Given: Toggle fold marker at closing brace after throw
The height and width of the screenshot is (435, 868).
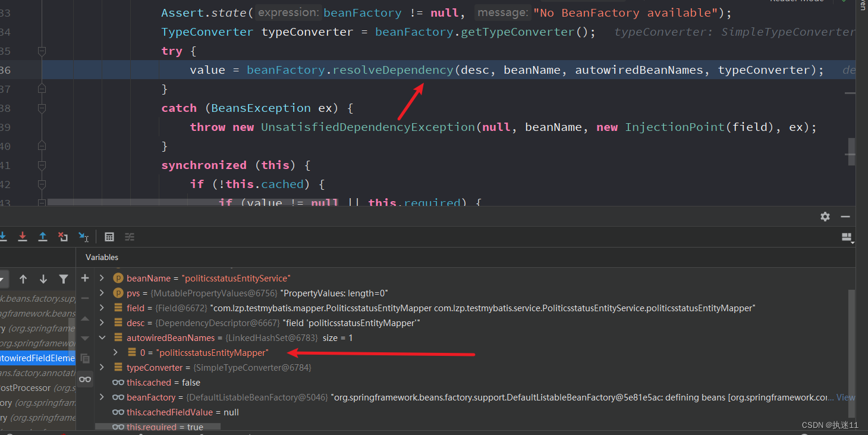Looking at the screenshot, I should [x=42, y=145].
